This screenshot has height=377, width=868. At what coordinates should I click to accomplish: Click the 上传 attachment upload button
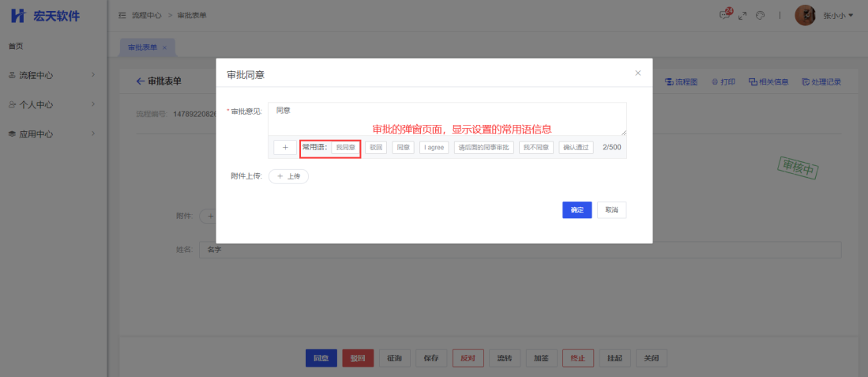[x=288, y=176]
